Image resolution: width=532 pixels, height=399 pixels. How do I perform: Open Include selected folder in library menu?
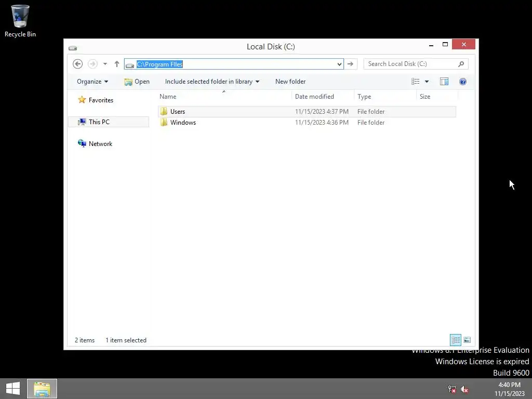[212, 82]
